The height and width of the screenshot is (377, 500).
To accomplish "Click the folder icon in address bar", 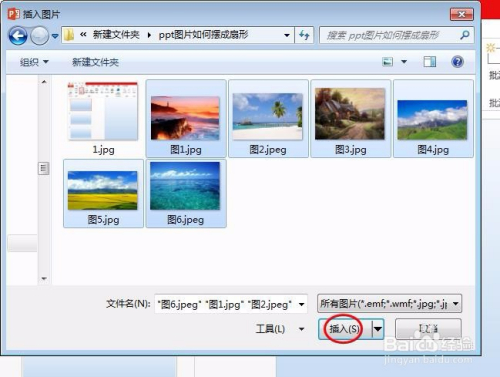I will (x=69, y=35).
